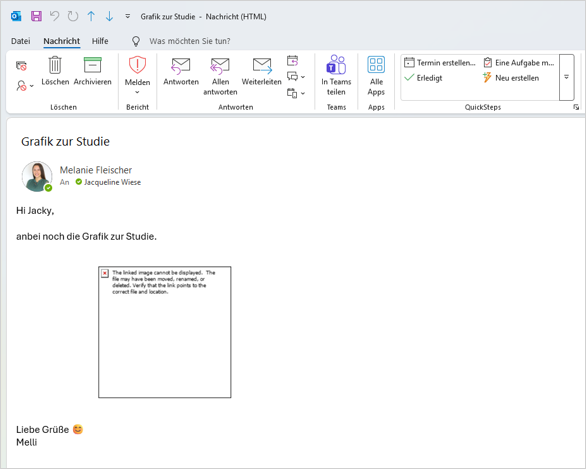Click the red X broken image icon
586x469 pixels.
tap(105, 274)
